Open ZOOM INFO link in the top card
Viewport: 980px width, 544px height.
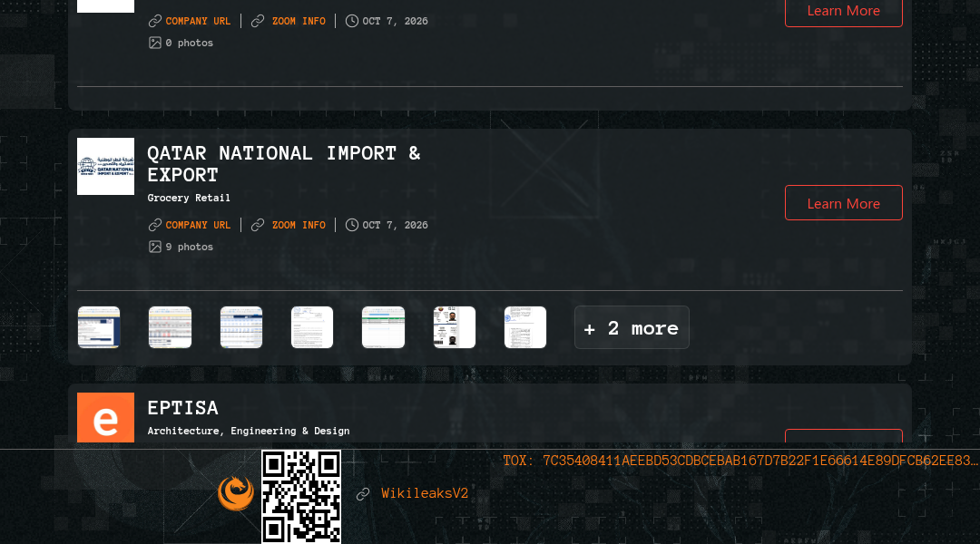tap(299, 21)
